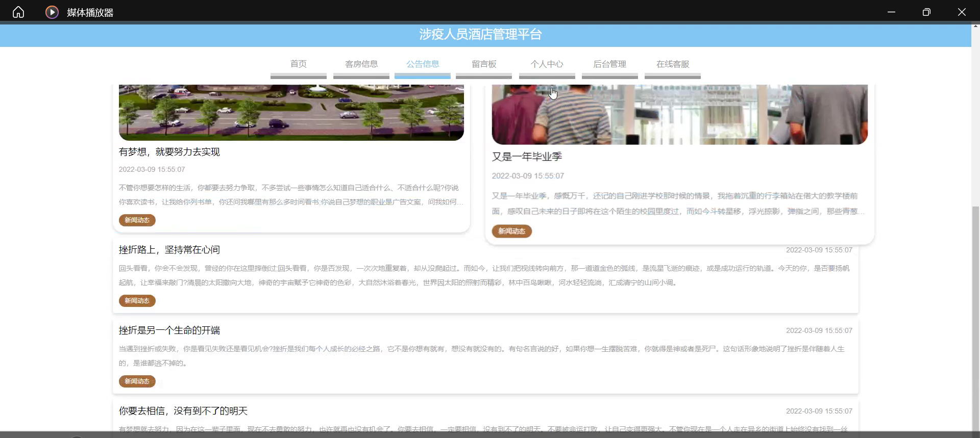
Task: Click the 媒体播放器 title text
Action: click(90, 12)
